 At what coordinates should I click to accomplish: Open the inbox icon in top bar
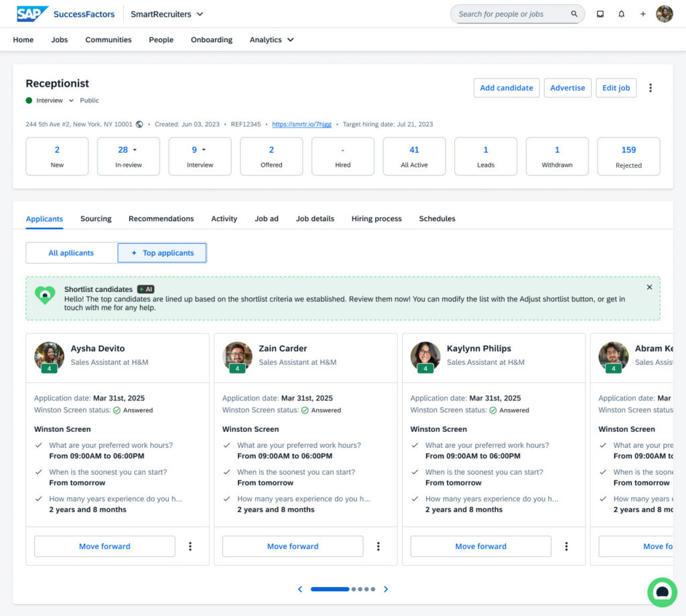point(600,14)
